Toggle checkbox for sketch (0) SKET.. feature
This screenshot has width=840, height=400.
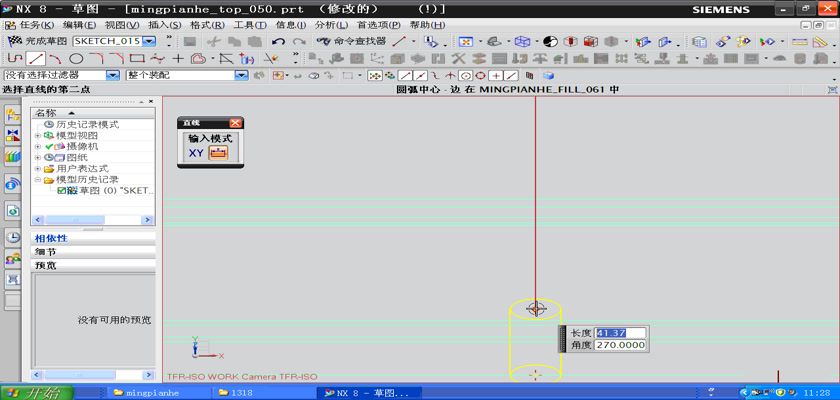[61, 190]
